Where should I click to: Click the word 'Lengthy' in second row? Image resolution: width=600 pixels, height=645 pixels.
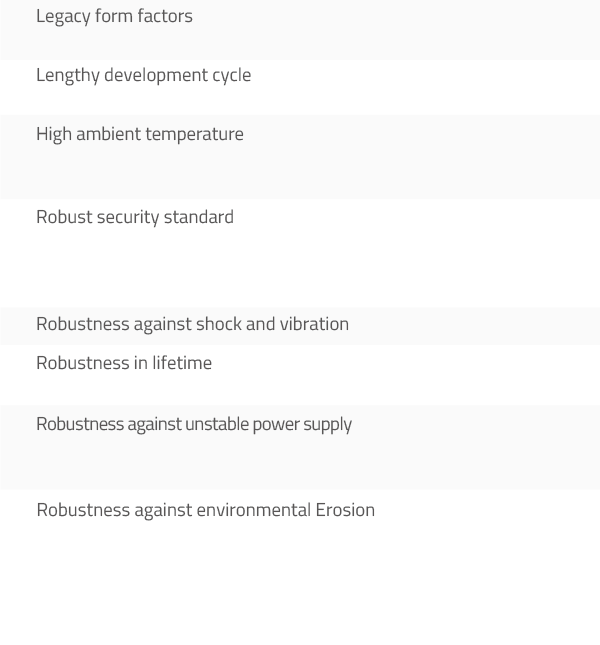click(x=68, y=76)
